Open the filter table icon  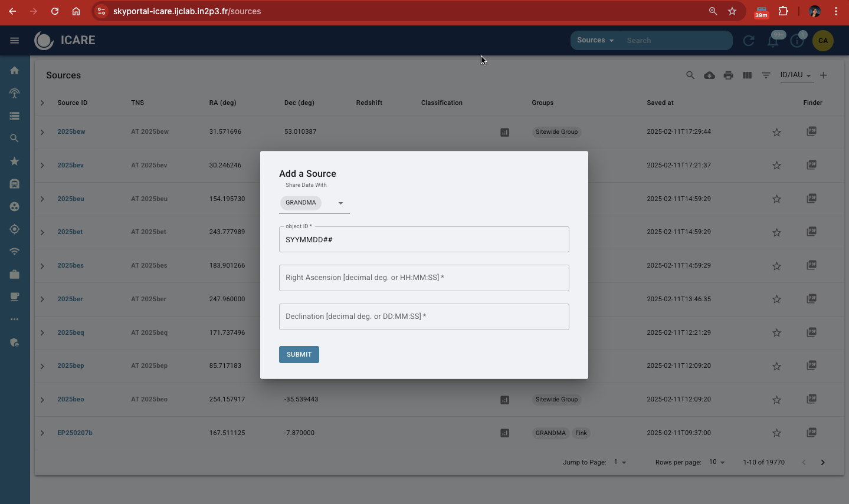click(766, 75)
